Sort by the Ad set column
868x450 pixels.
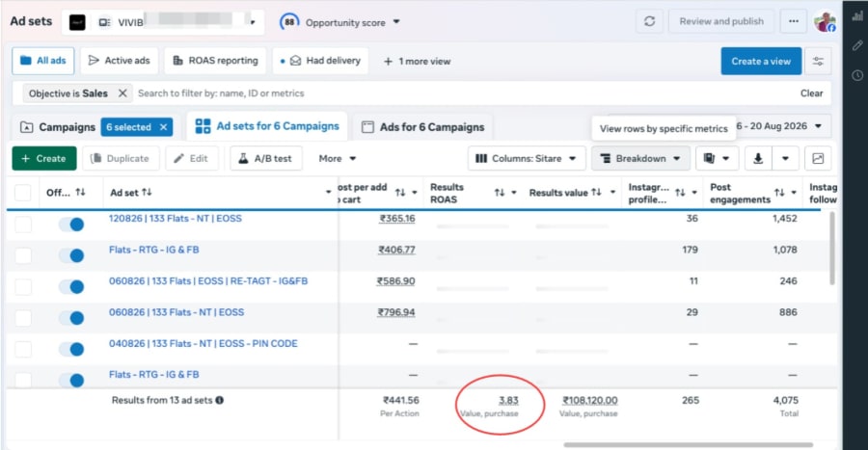click(147, 193)
